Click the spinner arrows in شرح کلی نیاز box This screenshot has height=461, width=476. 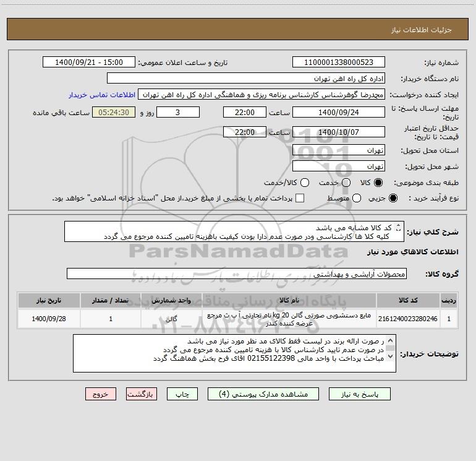coord(398,227)
